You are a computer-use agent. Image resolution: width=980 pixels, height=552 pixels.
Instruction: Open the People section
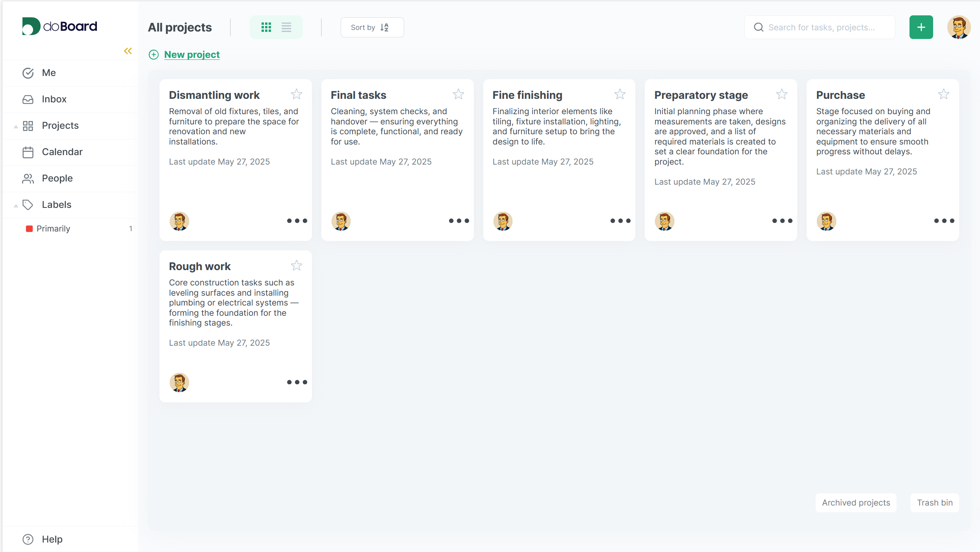[58, 178]
